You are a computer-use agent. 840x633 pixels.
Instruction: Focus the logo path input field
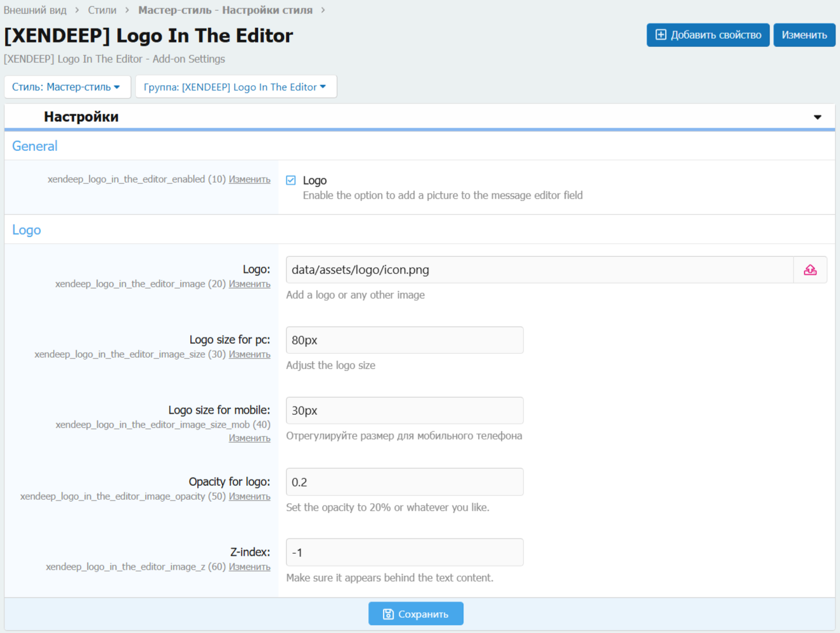pos(539,270)
